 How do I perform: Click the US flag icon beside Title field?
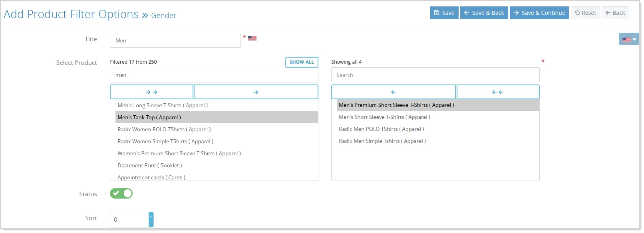252,38
